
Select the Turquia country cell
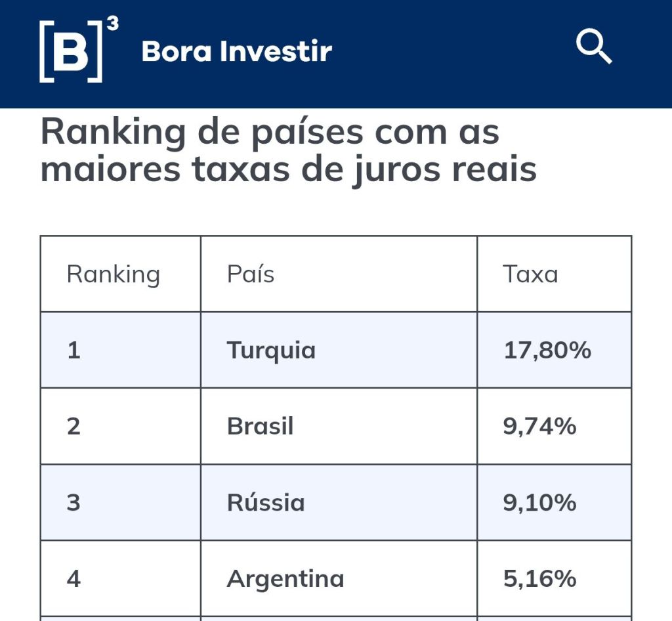(271, 351)
